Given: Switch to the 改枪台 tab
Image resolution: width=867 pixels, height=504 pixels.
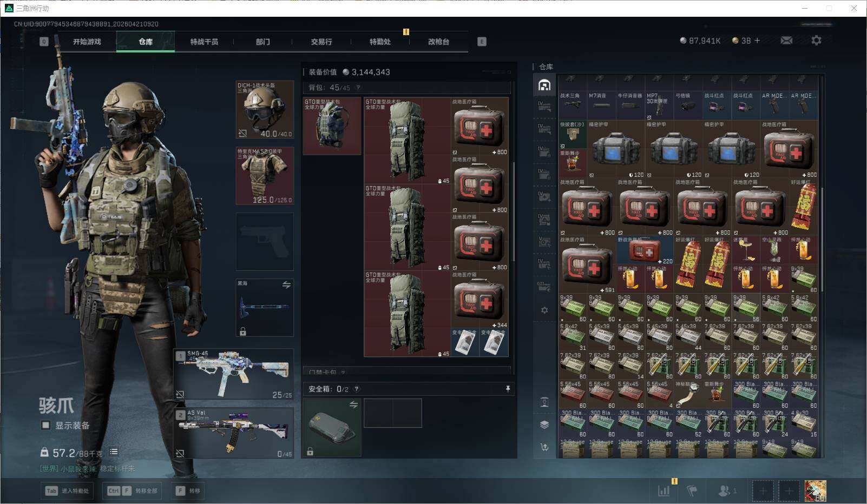Looking at the screenshot, I should tap(438, 42).
